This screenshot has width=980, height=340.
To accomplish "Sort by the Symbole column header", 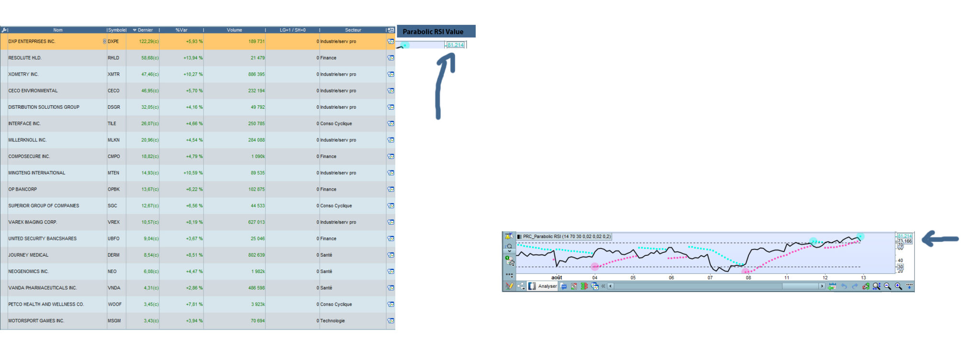I will pyautogui.click(x=117, y=30).
